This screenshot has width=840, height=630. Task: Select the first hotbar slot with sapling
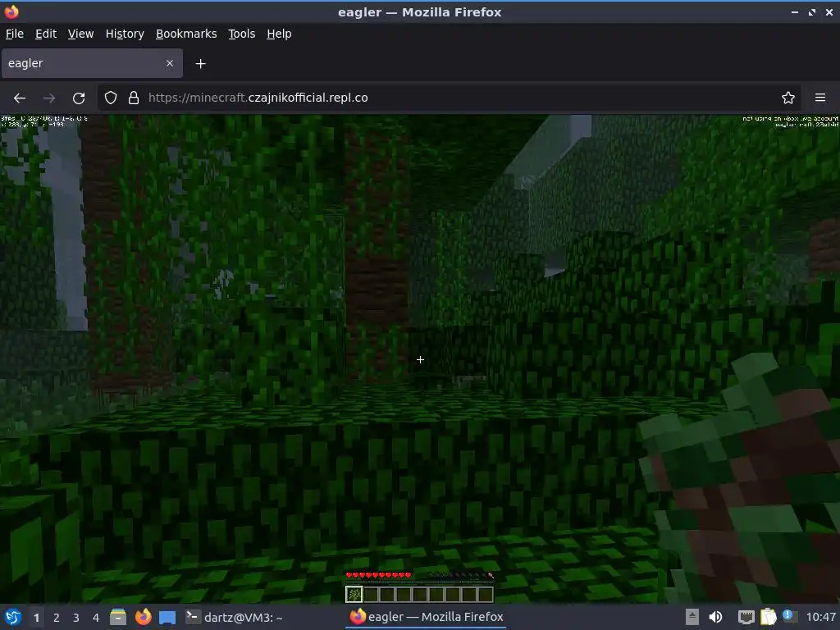point(354,594)
